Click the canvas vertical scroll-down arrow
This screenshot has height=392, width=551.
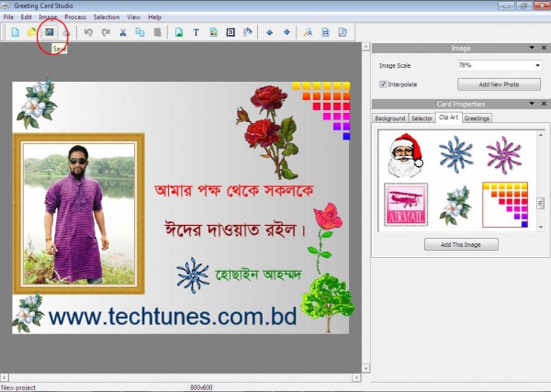(x=365, y=368)
